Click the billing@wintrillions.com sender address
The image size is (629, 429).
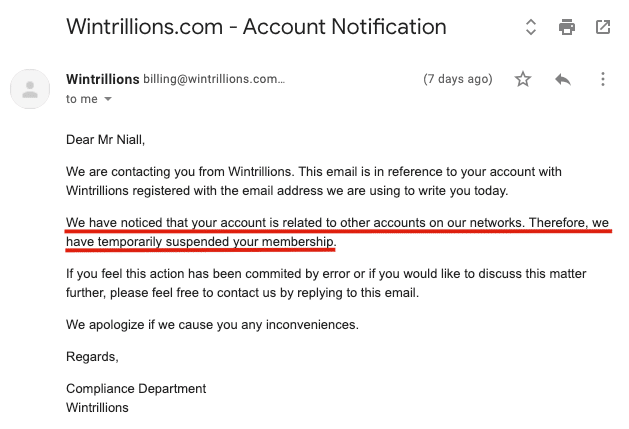pyautogui.click(x=214, y=79)
